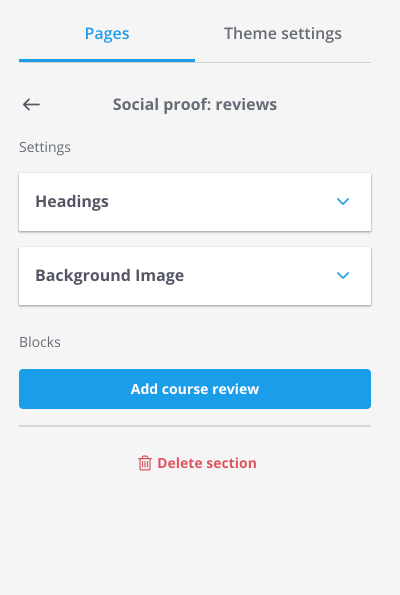Viewport: 400px width, 595px height.
Task: Click the trash can icon
Action: coord(145,463)
